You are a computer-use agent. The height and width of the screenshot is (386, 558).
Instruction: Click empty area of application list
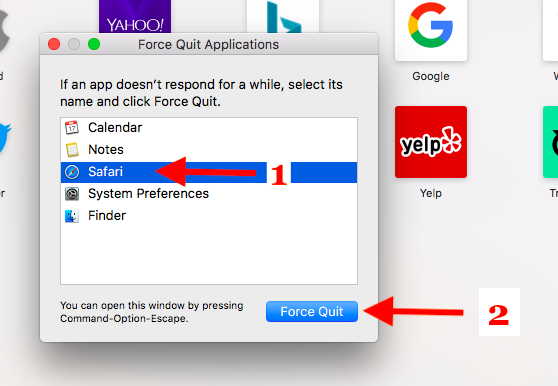[x=209, y=255]
